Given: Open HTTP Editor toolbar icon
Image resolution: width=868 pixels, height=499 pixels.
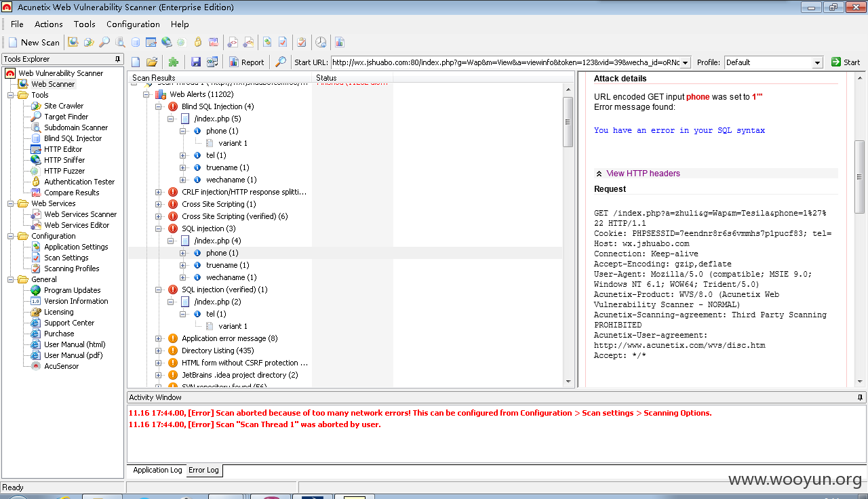Looking at the screenshot, I should click(x=151, y=42).
